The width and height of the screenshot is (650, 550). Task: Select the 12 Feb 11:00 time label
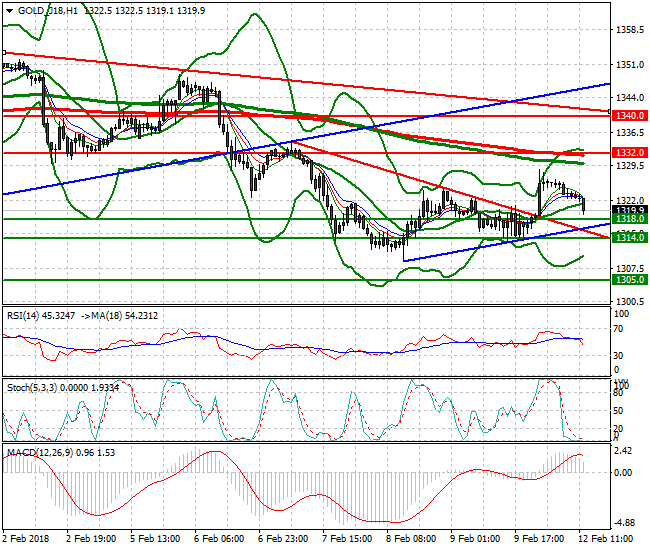point(606,539)
